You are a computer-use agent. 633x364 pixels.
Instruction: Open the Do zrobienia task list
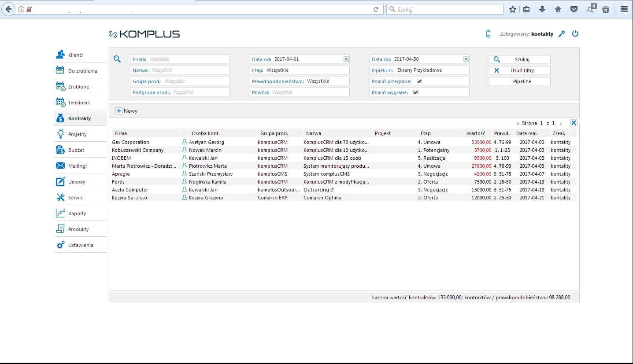coord(80,71)
